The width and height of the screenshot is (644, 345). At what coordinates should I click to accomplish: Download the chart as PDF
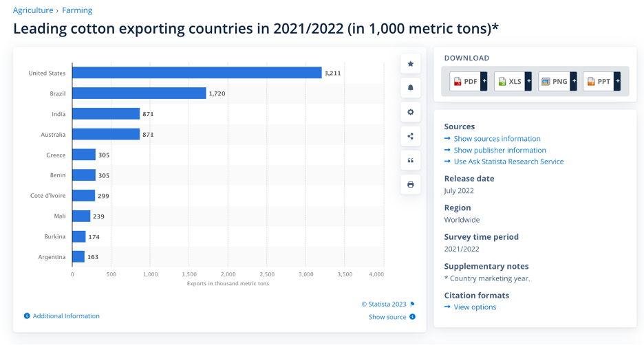[465, 81]
